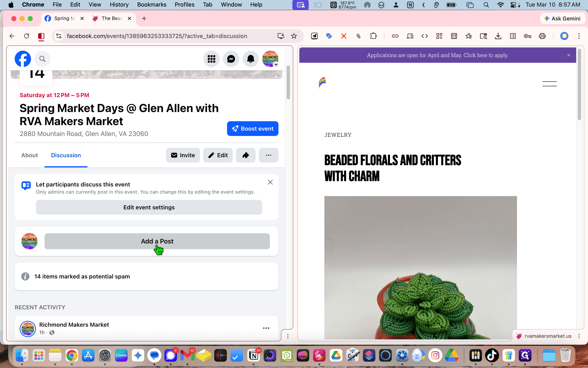Open the Facebook home logo
This screenshot has width=588, height=368.
(x=23, y=59)
